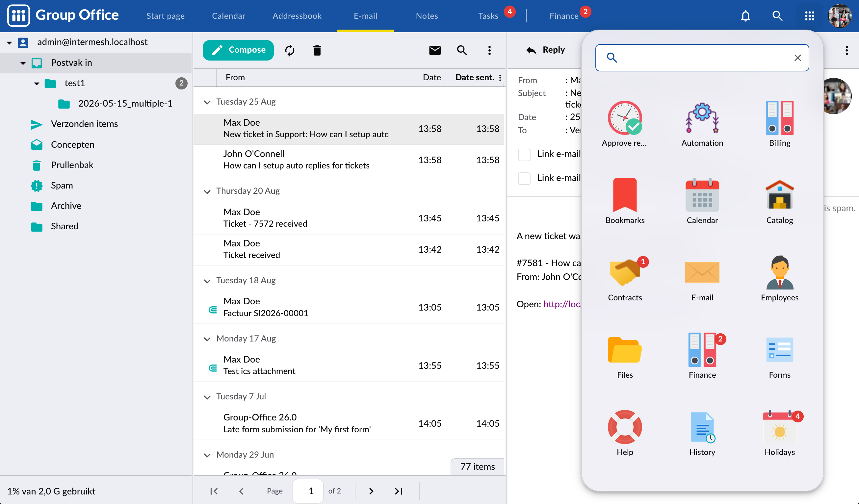Switch to the Tasks tab
859x504 pixels.
click(488, 16)
